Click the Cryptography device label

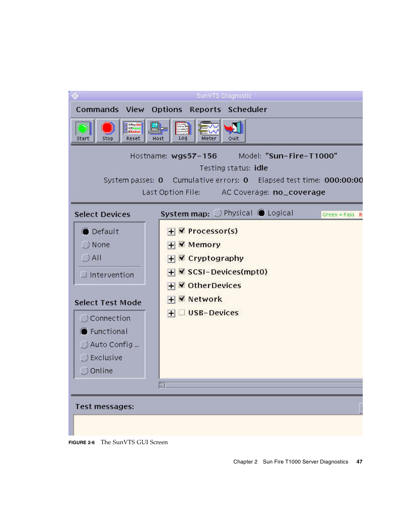pyautogui.click(x=216, y=258)
